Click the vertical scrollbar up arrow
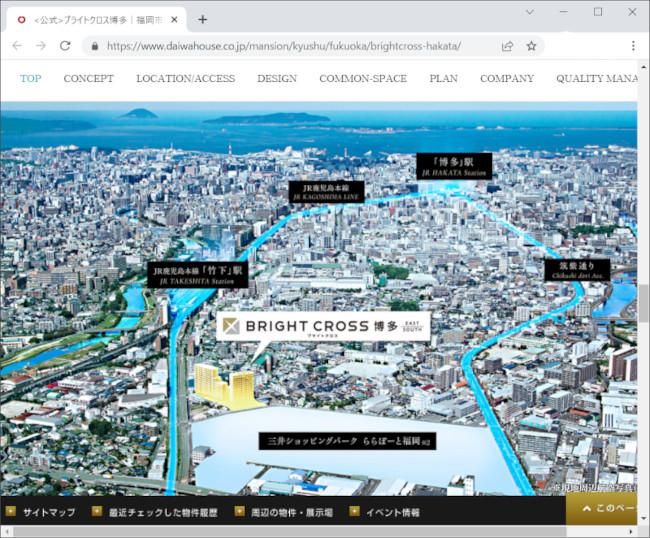The image size is (650, 538). point(643,66)
